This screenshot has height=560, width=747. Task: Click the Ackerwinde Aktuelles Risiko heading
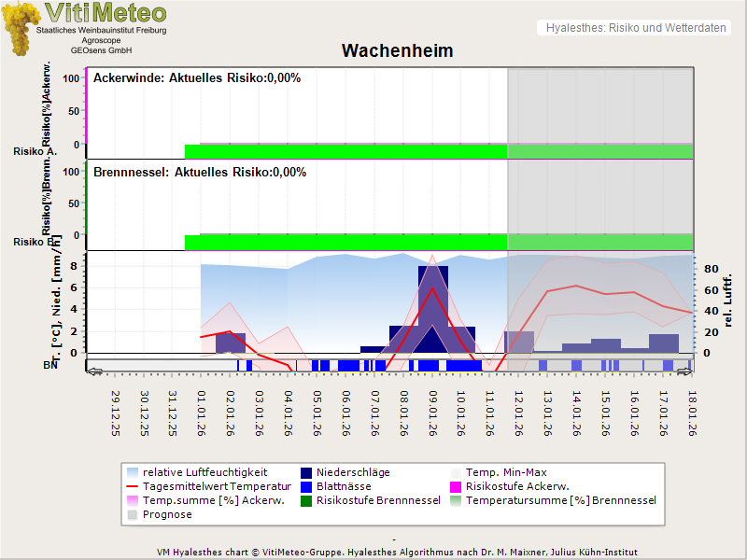(197, 78)
